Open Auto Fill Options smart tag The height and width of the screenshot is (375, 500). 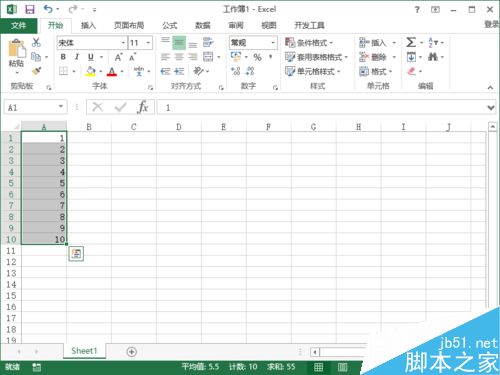coord(76,254)
